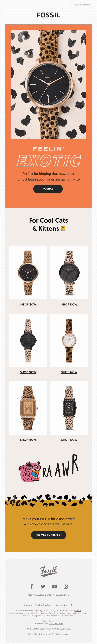Shop now for grey dial leopard watch
This screenshot has height=644, width=97.
(69, 304)
